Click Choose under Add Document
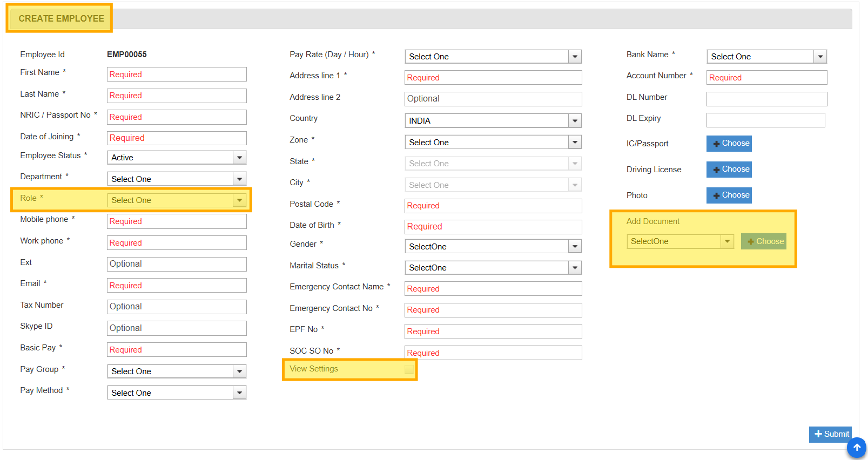This screenshot has width=868, height=460. (x=763, y=241)
